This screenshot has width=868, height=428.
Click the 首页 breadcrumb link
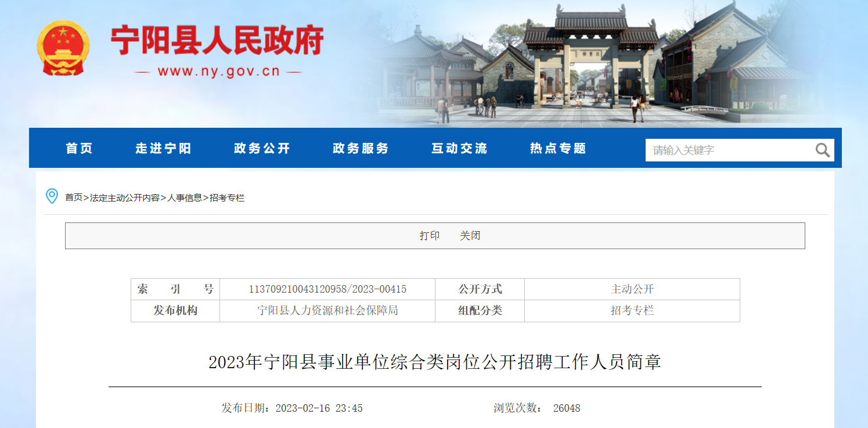point(74,198)
